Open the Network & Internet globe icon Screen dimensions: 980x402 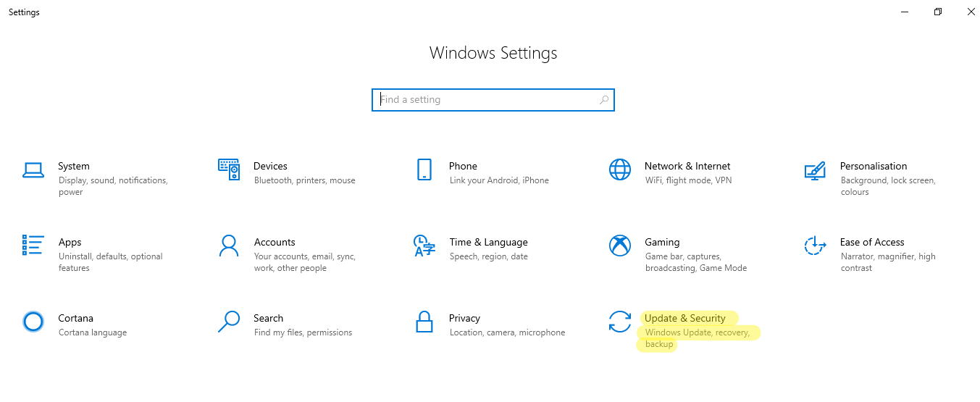coord(620,170)
